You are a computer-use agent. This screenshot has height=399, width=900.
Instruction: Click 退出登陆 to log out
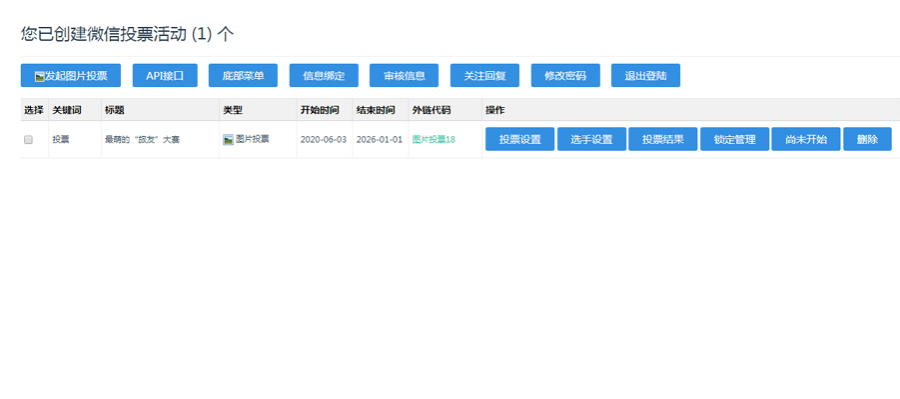[646, 75]
